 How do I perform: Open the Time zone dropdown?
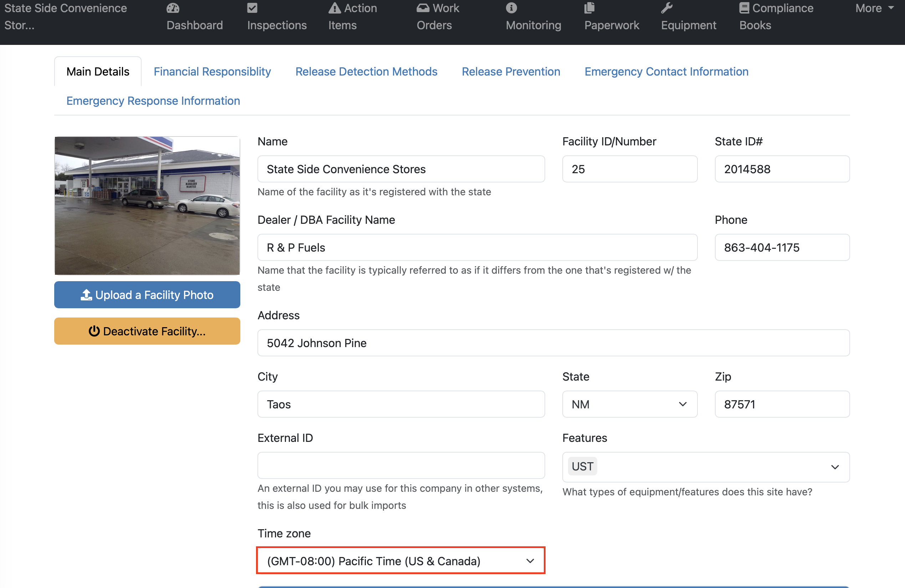[401, 561]
